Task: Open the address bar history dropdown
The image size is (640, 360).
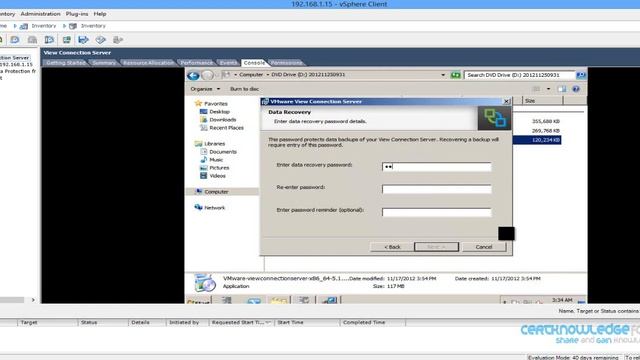Action: click(443, 75)
